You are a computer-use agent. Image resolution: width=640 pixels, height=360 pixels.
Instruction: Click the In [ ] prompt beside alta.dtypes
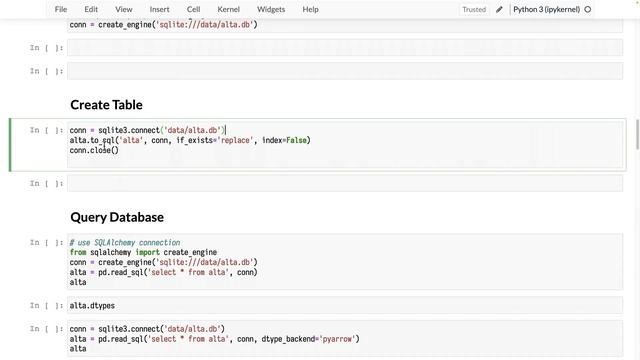click(x=46, y=305)
